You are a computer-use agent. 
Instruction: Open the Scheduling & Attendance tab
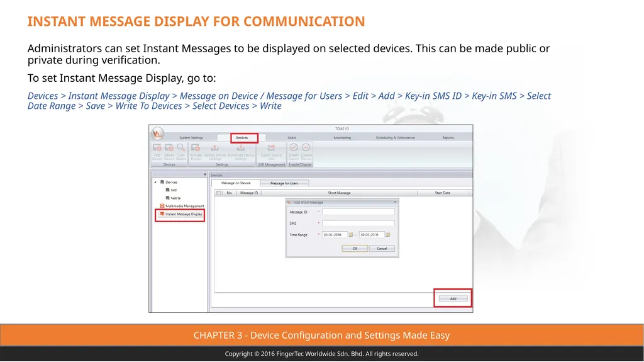395,138
